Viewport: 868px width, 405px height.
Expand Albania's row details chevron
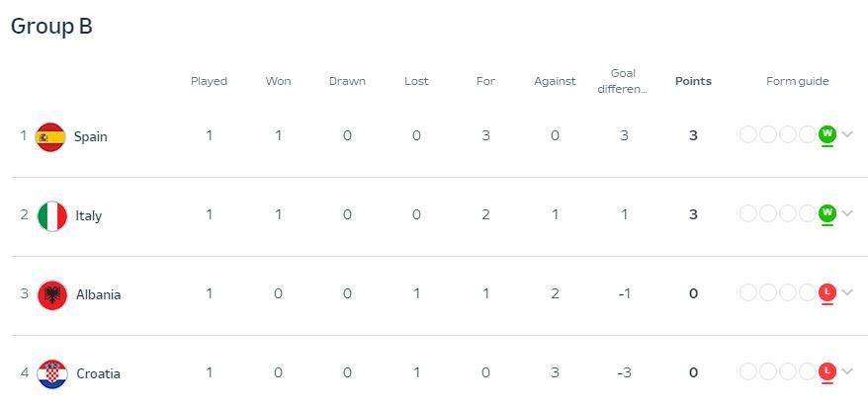point(847,292)
